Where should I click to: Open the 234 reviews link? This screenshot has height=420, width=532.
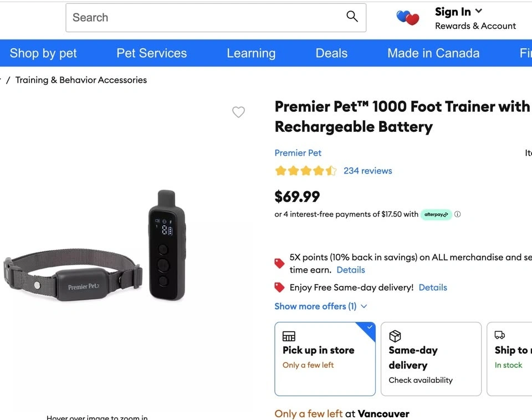[x=367, y=171]
